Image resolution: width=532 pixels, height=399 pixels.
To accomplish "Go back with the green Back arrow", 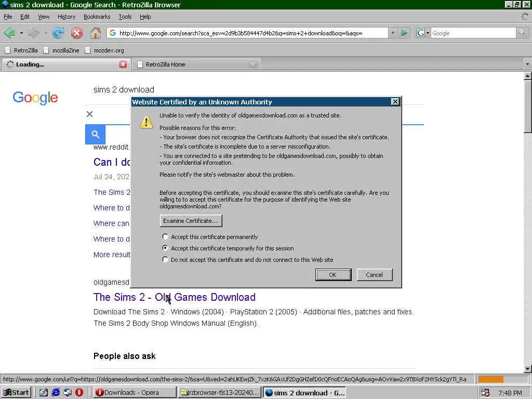I will pyautogui.click(x=9, y=33).
